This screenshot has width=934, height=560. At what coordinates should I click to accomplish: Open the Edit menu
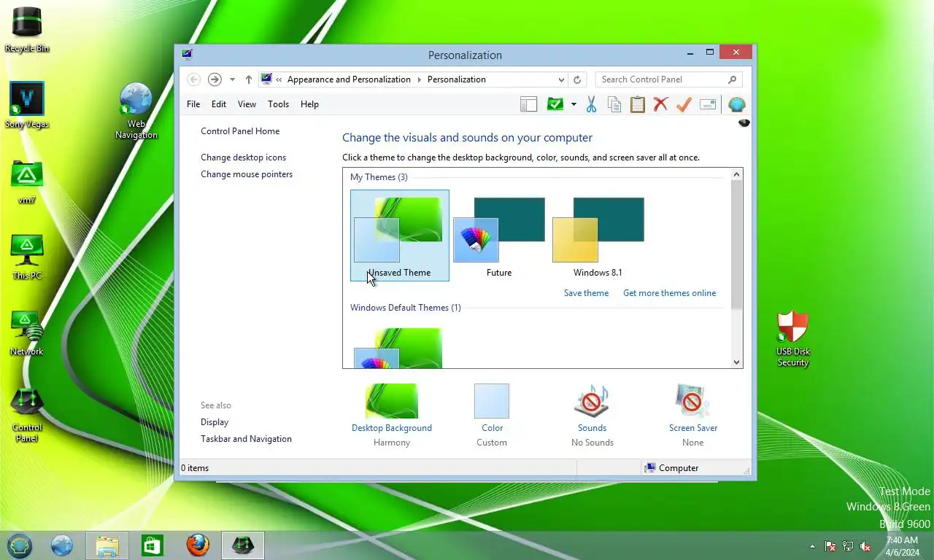pyautogui.click(x=219, y=104)
